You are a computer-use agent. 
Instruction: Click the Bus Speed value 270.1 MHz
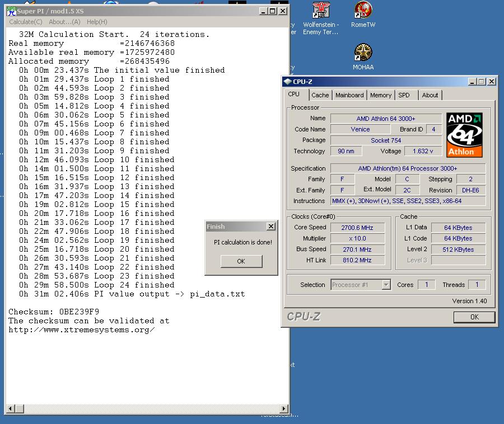pos(357,249)
